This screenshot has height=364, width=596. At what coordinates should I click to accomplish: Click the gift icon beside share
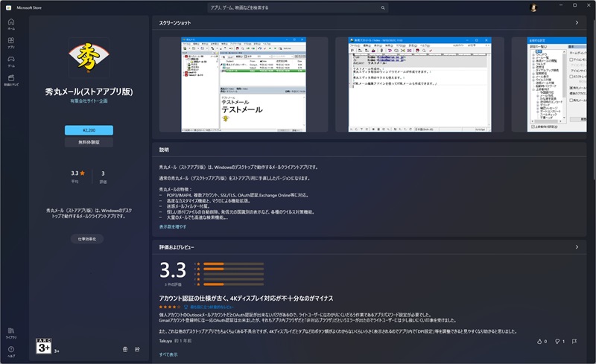click(125, 349)
